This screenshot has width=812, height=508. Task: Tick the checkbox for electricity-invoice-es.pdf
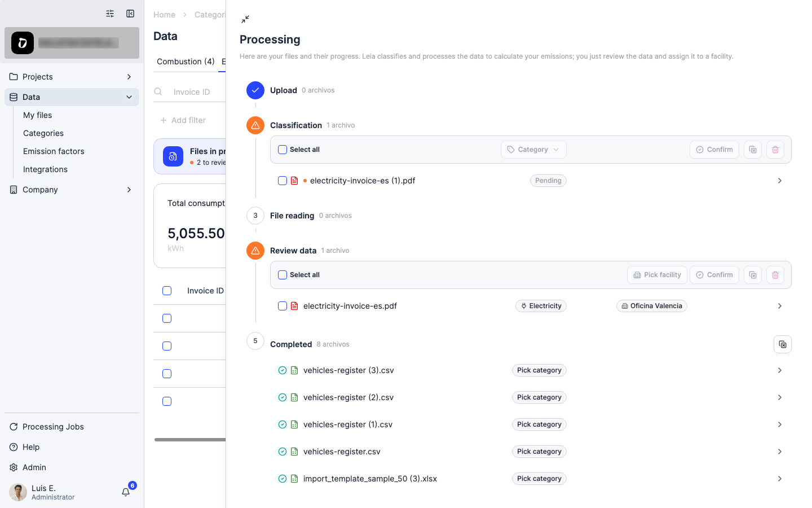(283, 306)
